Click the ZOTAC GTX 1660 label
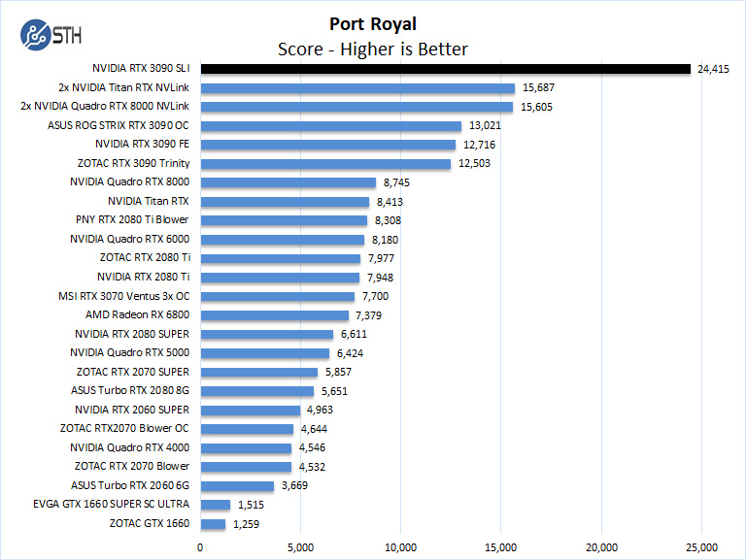 153,524
